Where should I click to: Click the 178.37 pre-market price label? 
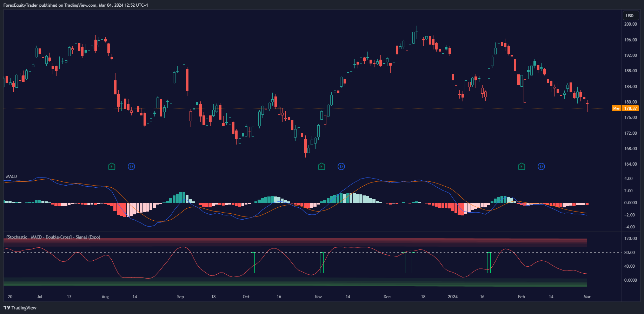click(631, 108)
